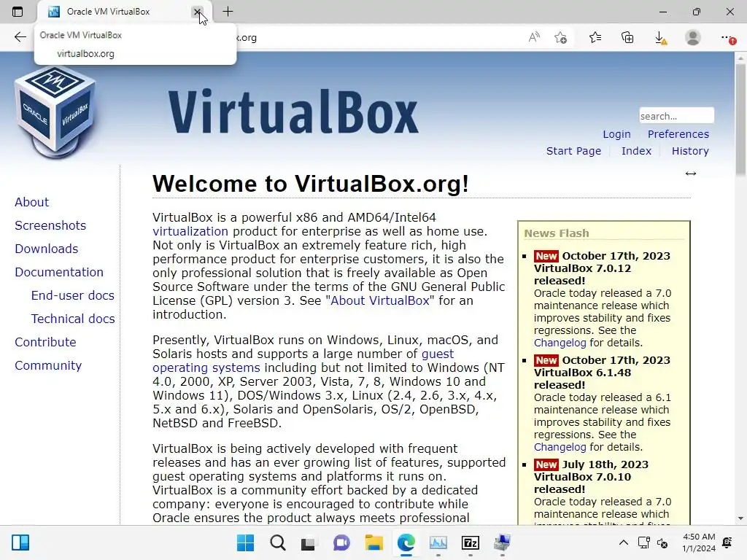Open Screenshots in the sidebar

[x=50, y=225]
